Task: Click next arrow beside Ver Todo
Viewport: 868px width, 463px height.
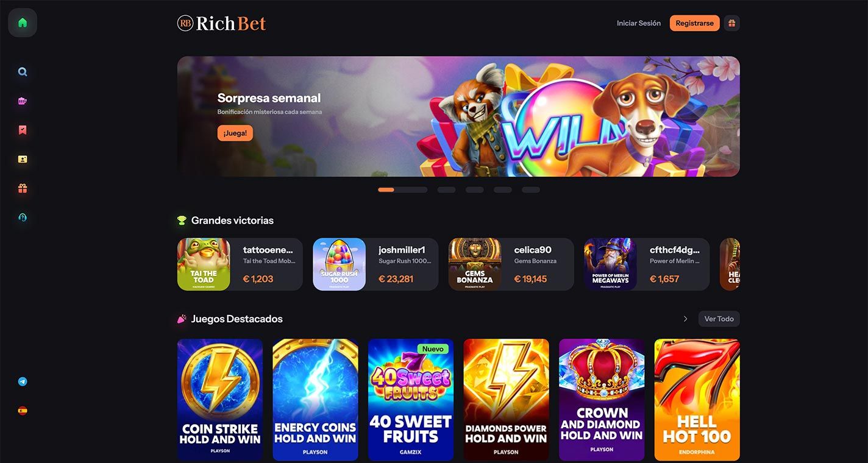Action: click(685, 319)
